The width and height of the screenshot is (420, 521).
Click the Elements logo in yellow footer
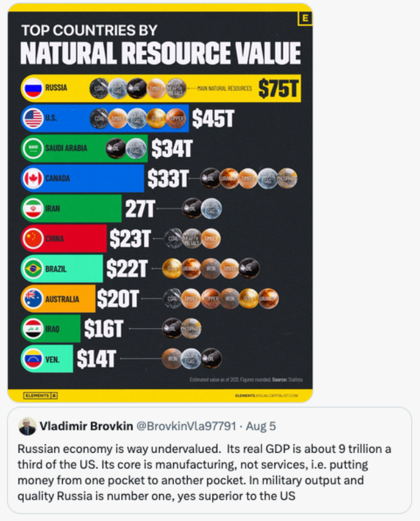[x=40, y=396]
